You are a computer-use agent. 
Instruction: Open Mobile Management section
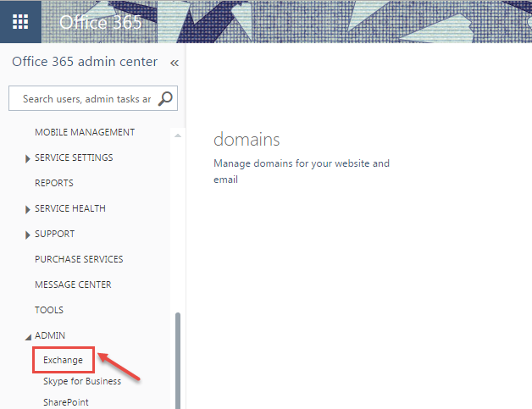point(85,132)
